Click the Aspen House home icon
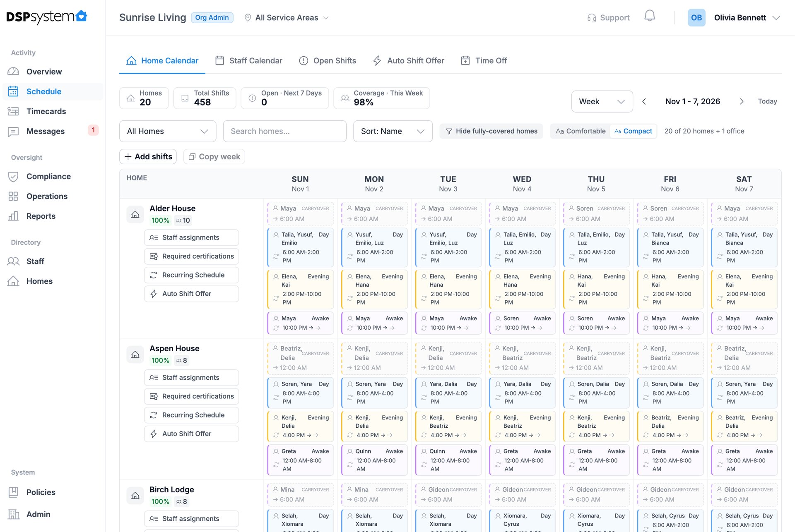The image size is (795, 532). pos(135,355)
